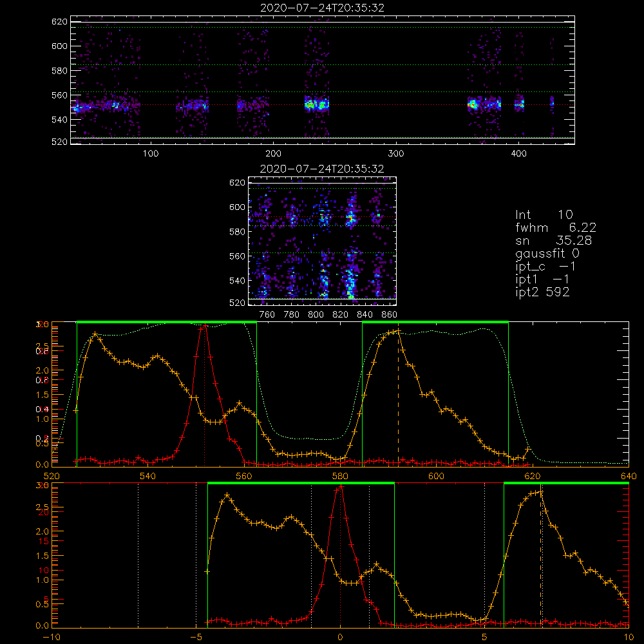Click the 'Int 10' readout

click(x=544, y=214)
